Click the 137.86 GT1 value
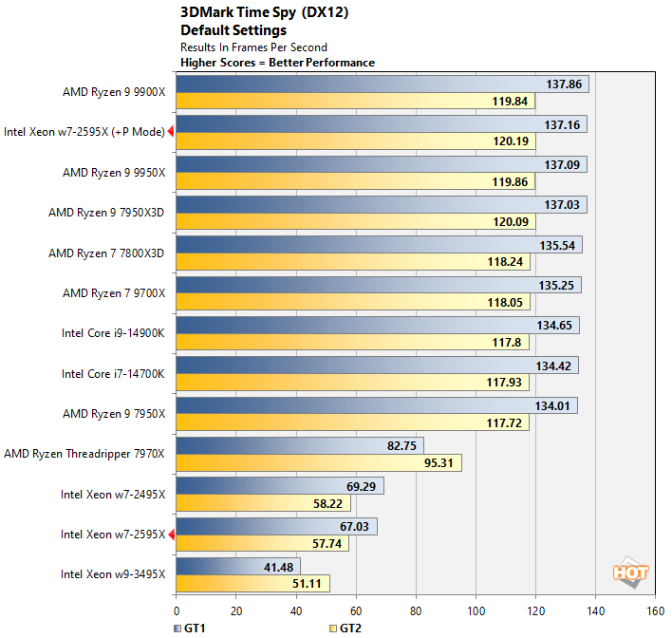The image size is (672, 638). click(564, 84)
